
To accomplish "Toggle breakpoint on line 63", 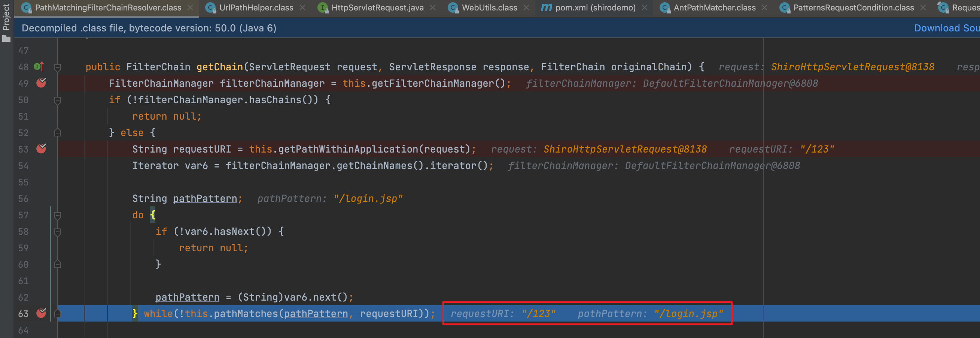I will tap(41, 313).
